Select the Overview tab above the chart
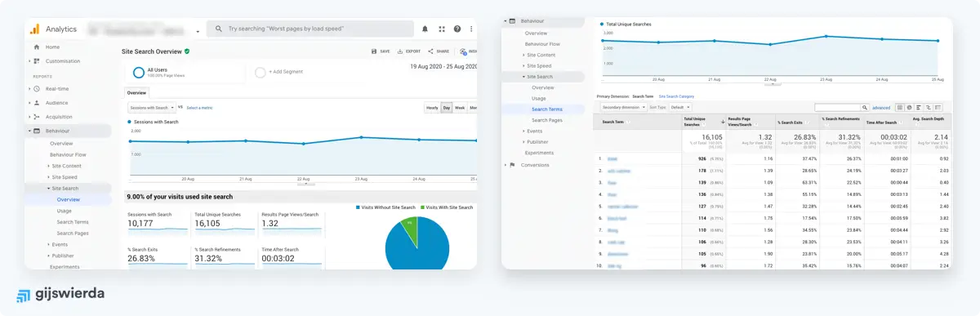 tap(136, 93)
